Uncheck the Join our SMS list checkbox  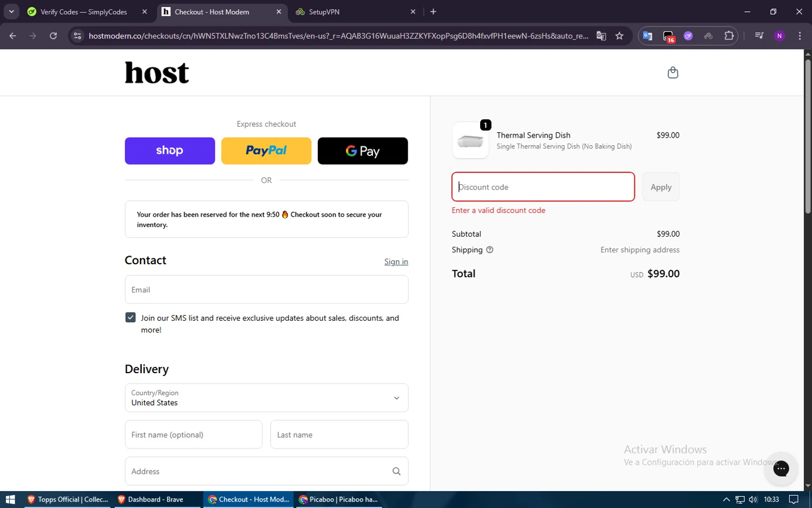tap(130, 317)
